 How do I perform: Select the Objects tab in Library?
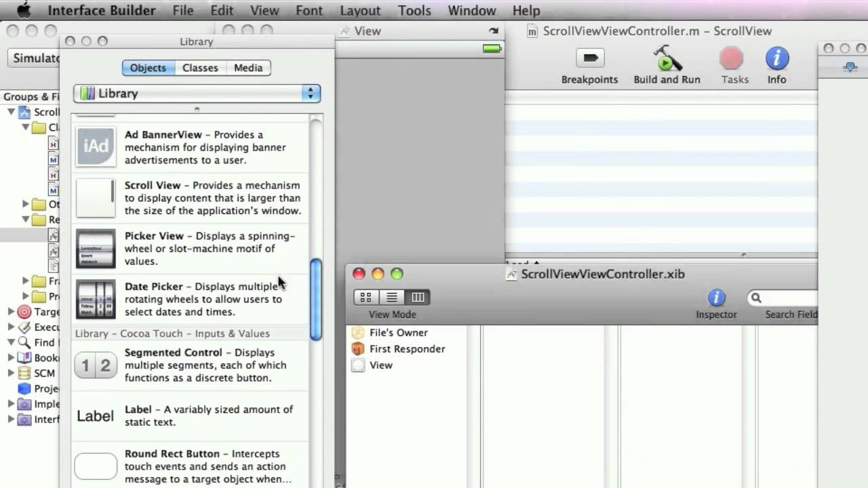point(148,68)
